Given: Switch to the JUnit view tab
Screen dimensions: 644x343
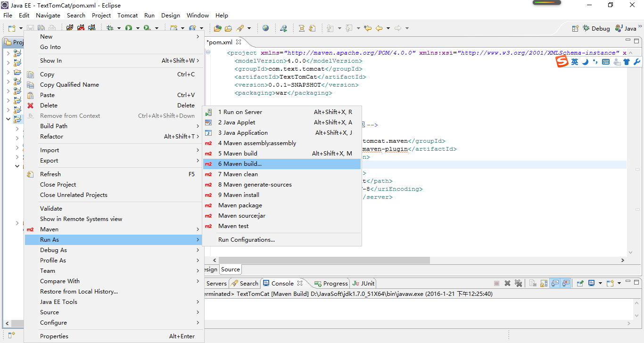Looking at the screenshot, I should 364,283.
